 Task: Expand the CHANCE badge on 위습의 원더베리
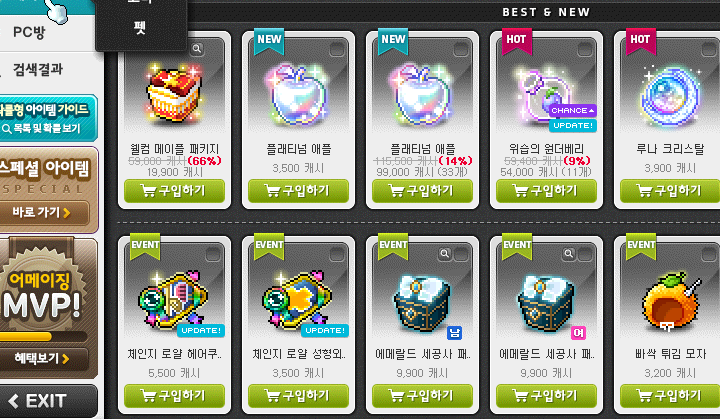pos(573,110)
